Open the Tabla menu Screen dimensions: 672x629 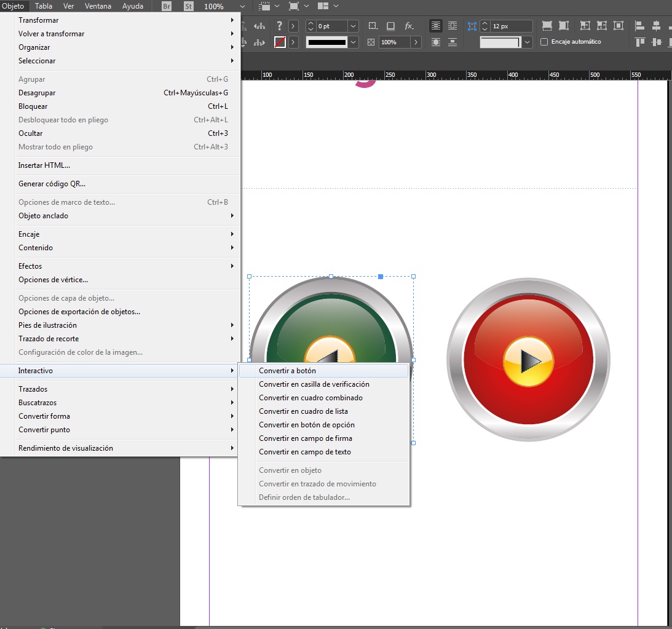click(43, 6)
